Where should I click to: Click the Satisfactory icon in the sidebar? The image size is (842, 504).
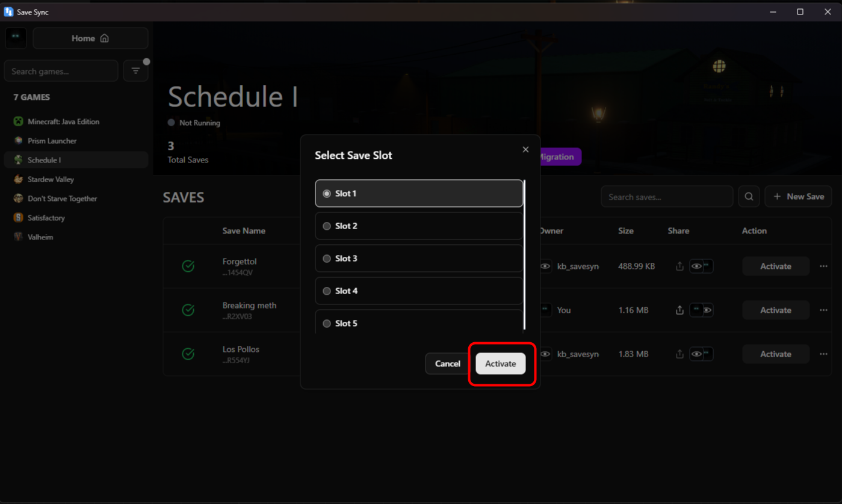click(x=19, y=218)
